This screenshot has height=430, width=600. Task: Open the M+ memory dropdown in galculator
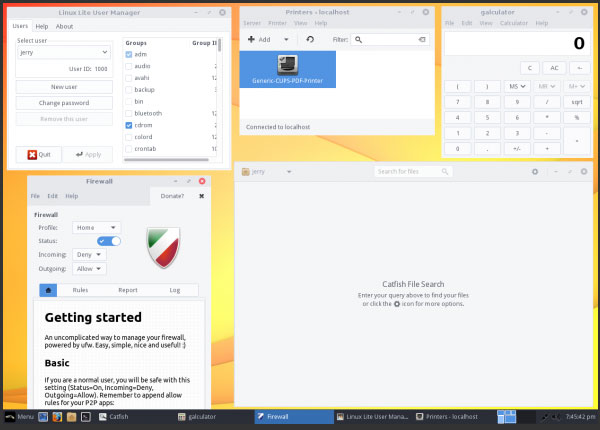577,86
